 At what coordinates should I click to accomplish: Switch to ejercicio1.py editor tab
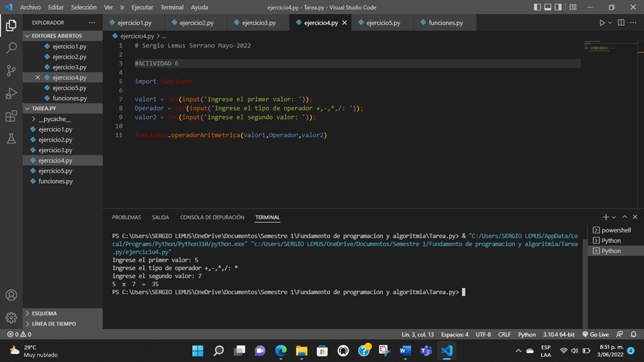tap(134, 22)
